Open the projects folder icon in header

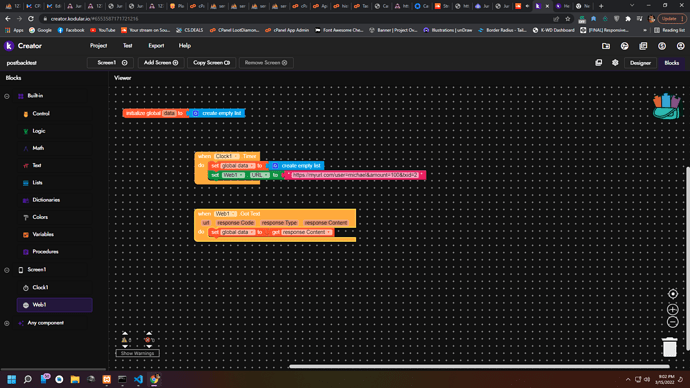pos(606,46)
